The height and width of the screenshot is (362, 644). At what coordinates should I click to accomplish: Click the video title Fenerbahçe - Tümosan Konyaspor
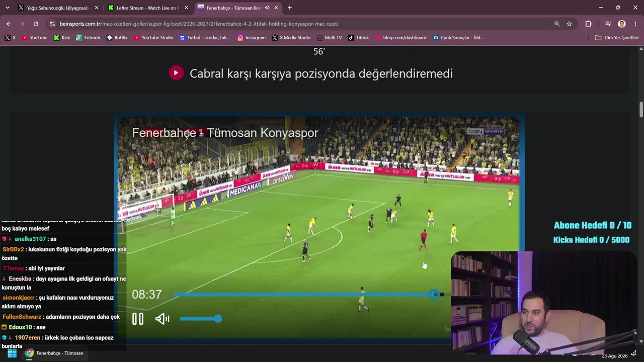tap(225, 133)
